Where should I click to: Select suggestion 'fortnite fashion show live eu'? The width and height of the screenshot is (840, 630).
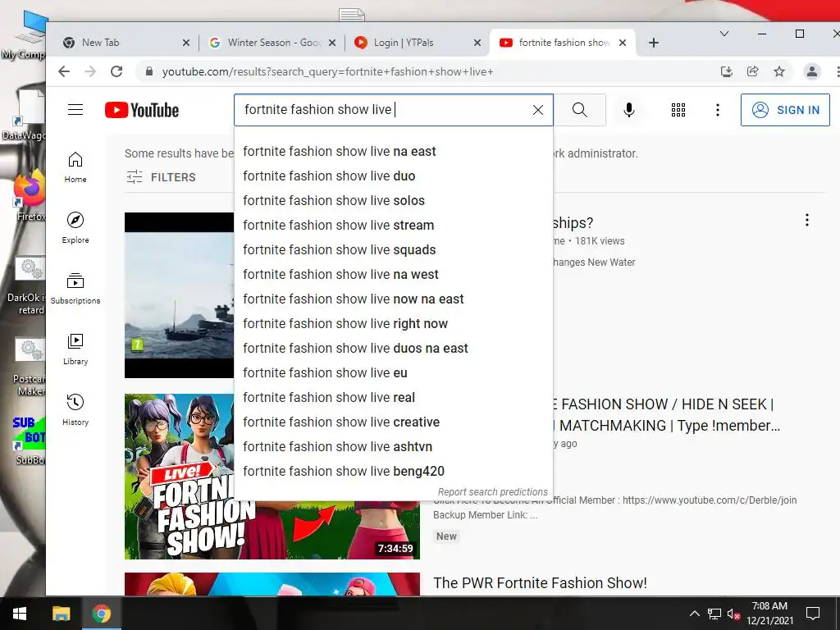coord(394,373)
